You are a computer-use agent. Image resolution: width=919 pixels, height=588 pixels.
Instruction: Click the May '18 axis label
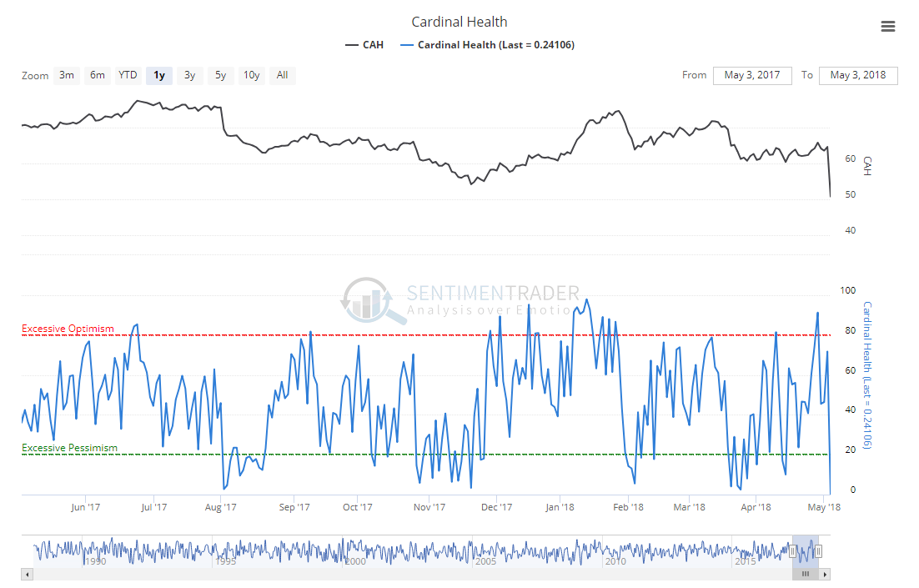point(824,507)
